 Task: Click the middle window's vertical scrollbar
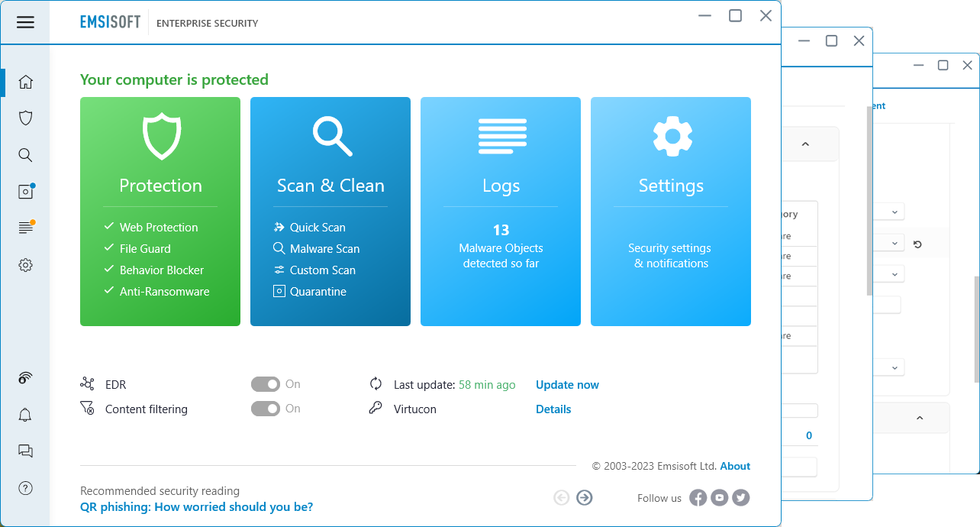[869, 200]
